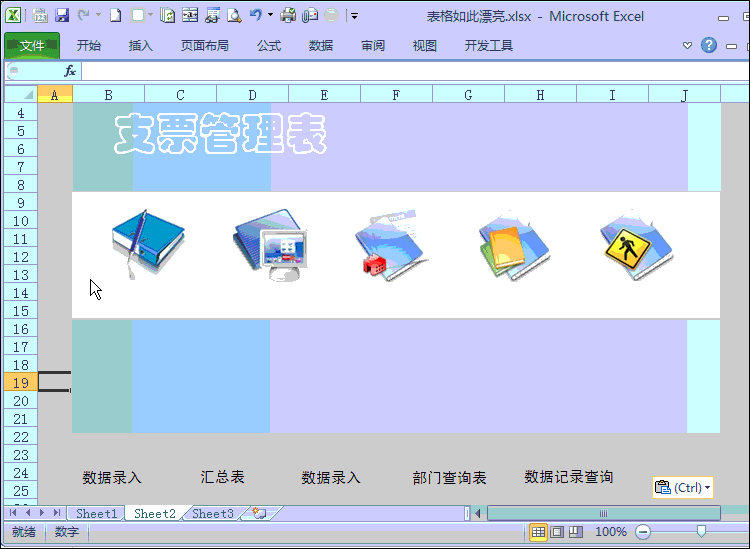Click in the formula bar input
750x549 pixels.
[x=415, y=71]
